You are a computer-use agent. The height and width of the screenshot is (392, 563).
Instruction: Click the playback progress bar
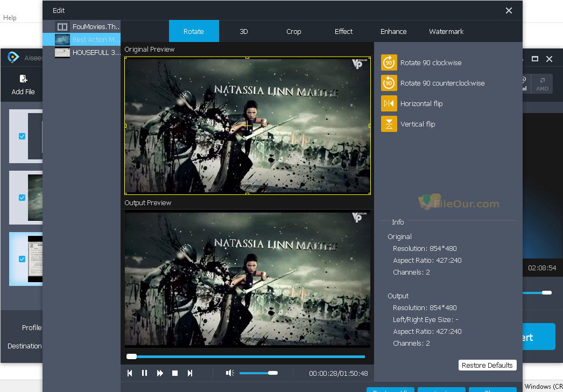pos(246,357)
